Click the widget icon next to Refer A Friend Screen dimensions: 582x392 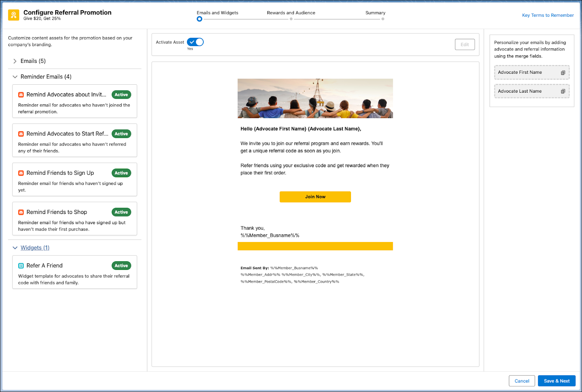coord(21,266)
